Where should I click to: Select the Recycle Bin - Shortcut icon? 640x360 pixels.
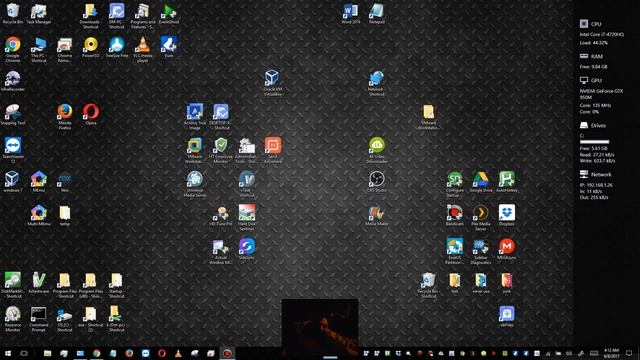(x=428, y=285)
